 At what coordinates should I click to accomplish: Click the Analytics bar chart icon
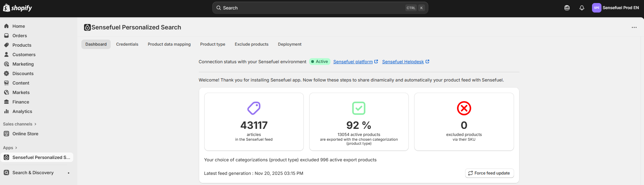tap(6, 111)
